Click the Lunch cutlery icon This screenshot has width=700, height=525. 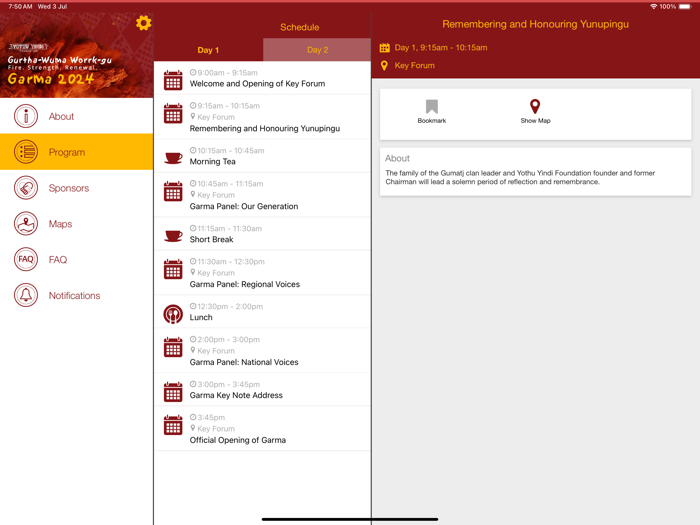tap(173, 314)
